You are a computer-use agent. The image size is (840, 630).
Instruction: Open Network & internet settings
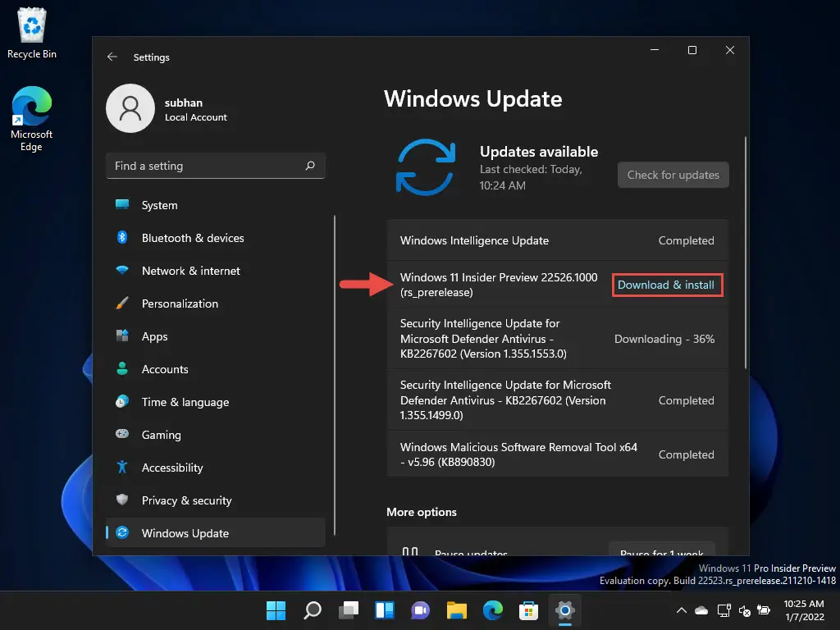pyautogui.click(x=216, y=271)
